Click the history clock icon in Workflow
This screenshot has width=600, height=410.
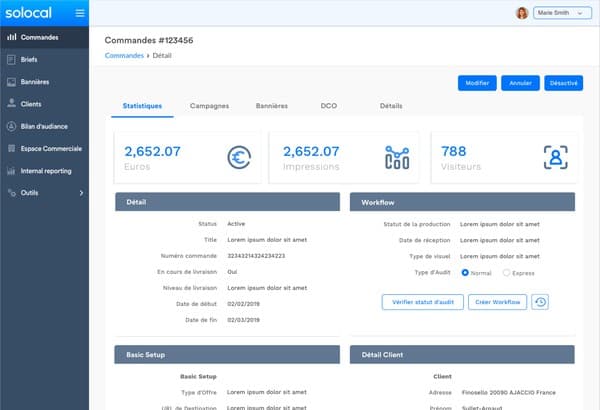tap(540, 301)
